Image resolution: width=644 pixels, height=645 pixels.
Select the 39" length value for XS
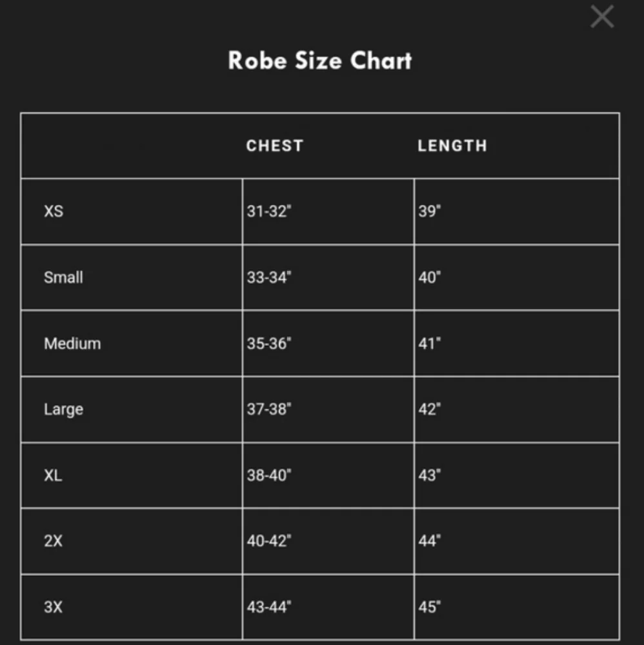pos(429,211)
